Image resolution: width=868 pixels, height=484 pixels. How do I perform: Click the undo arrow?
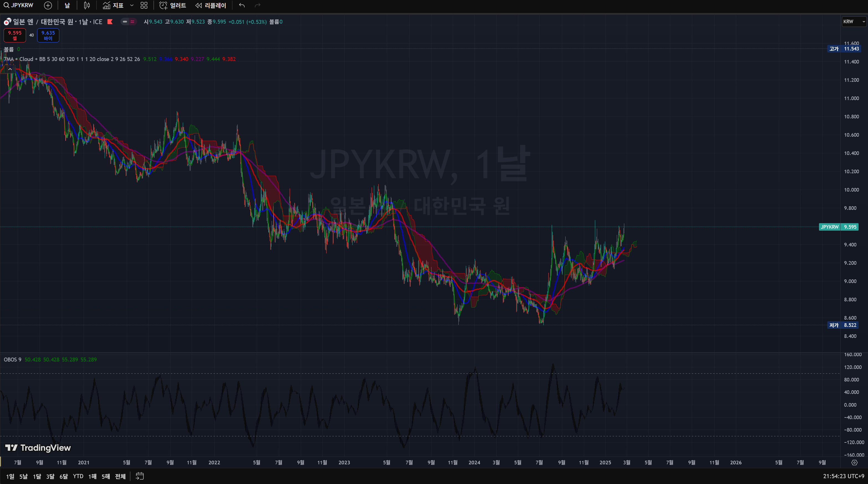242,5
